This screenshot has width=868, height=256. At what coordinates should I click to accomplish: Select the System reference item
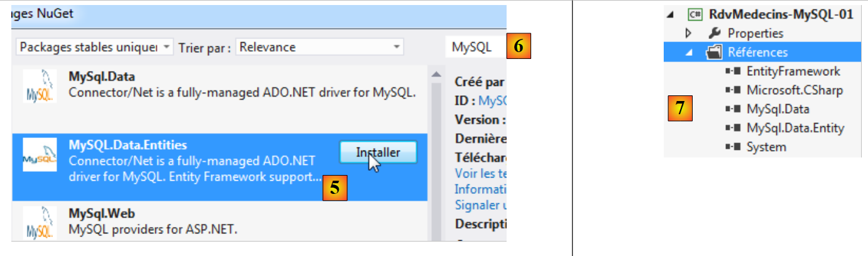[x=766, y=147]
